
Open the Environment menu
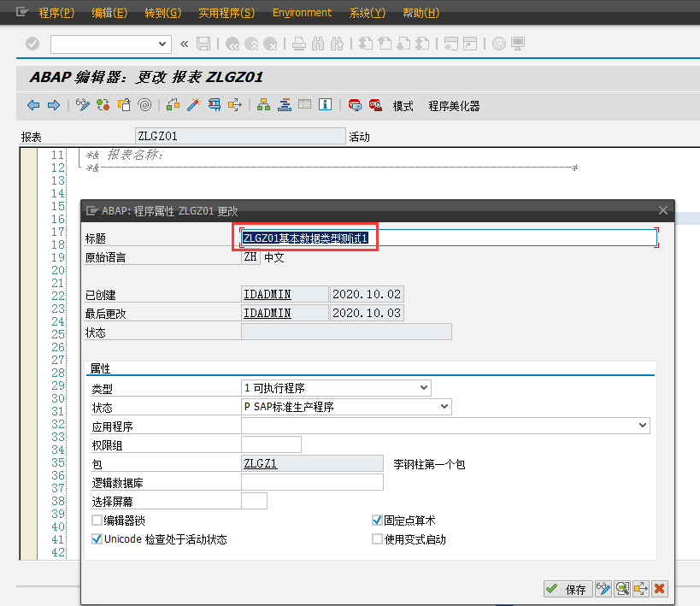coord(302,13)
